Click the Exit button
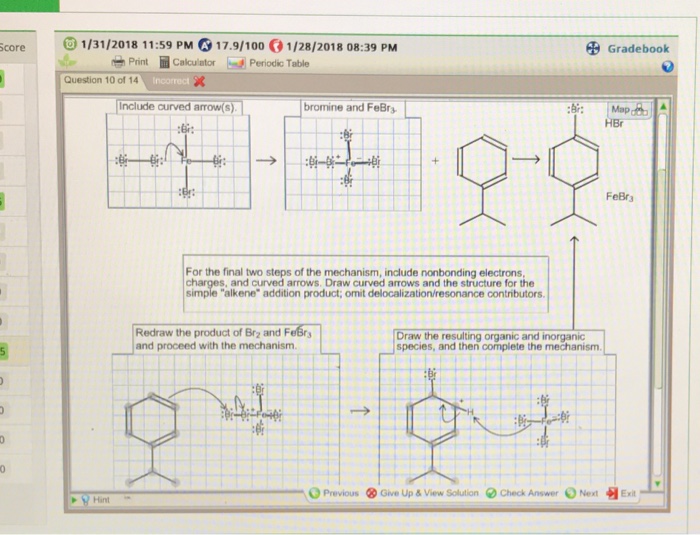 (x=621, y=493)
